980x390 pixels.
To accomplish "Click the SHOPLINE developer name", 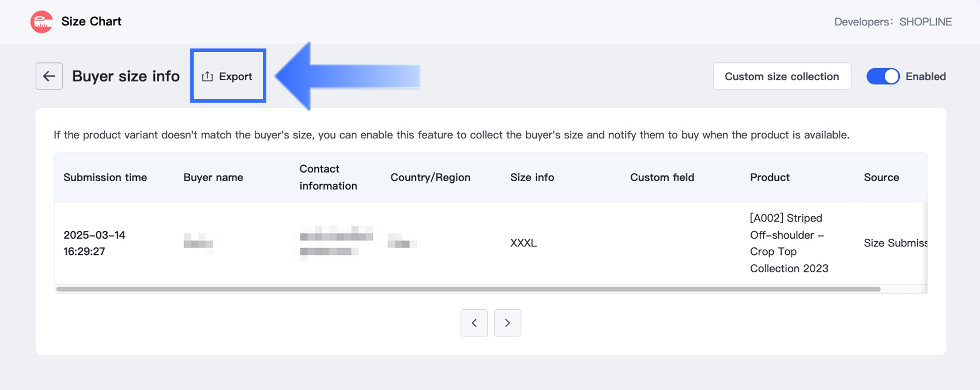I will click(925, 22).
